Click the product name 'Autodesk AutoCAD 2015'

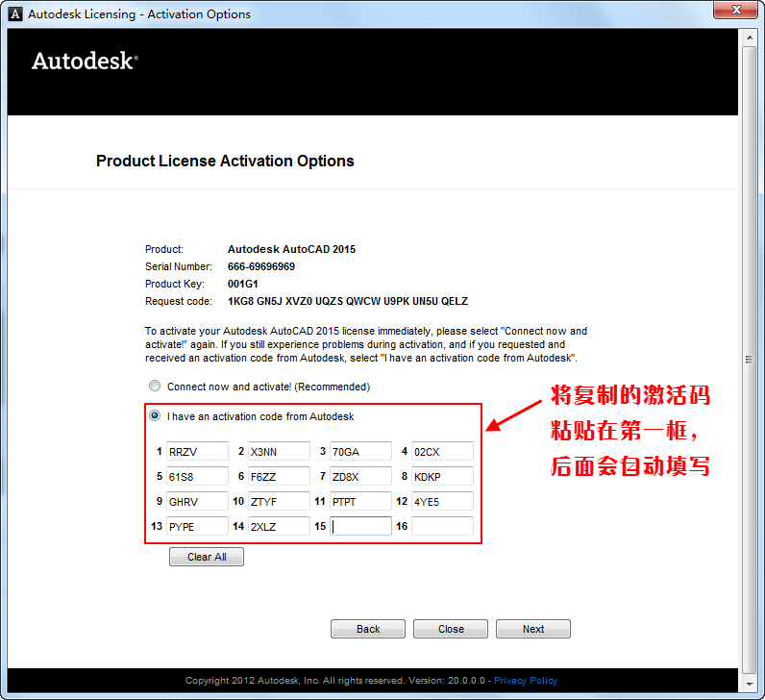(x=291, y=249)
